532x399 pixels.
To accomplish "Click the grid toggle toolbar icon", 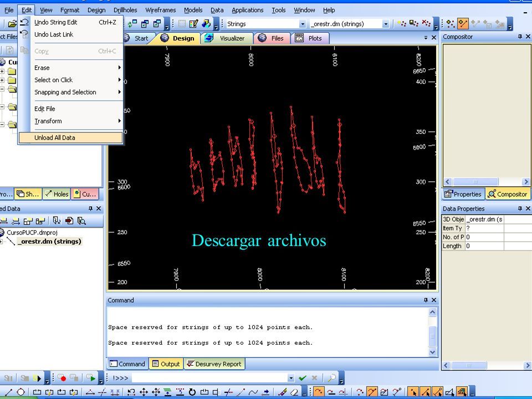I will click(x=182, y=24).
